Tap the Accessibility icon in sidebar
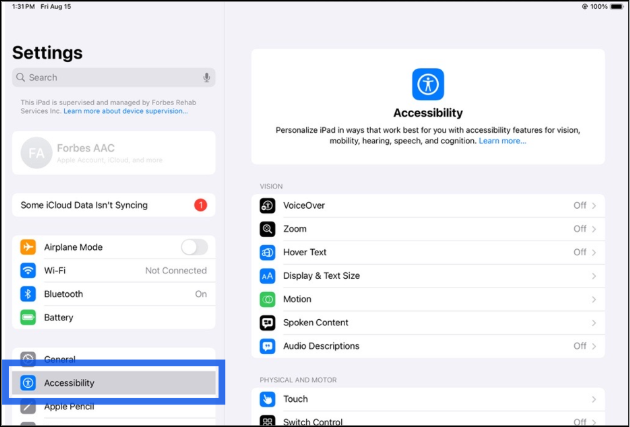 coord(28,383)
